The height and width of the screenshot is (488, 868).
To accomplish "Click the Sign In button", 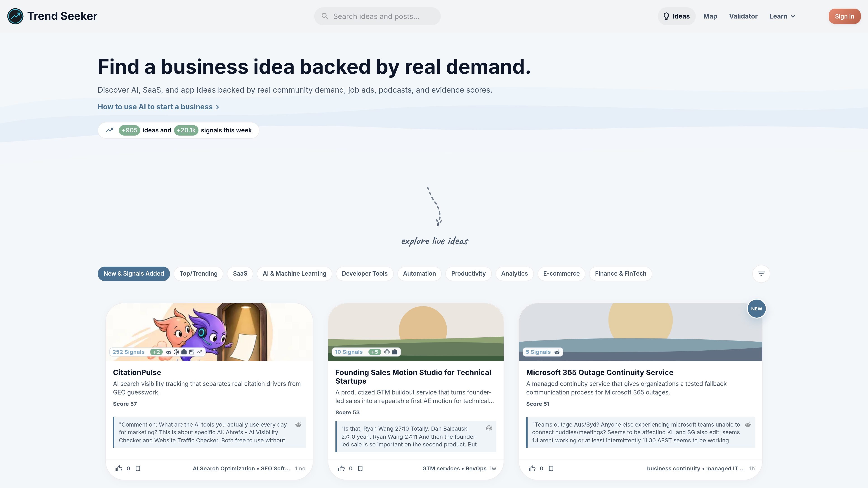I will point(844,16).
